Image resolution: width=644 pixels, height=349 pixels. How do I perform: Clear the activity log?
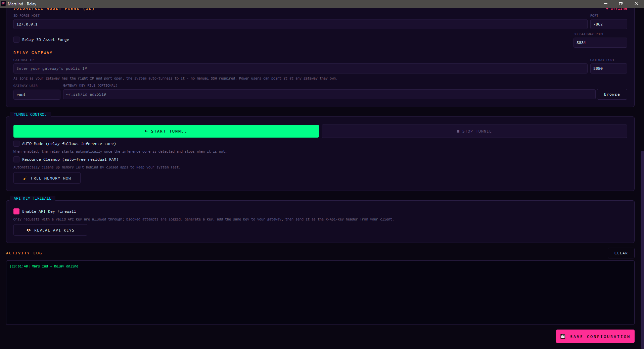[621, 253]
